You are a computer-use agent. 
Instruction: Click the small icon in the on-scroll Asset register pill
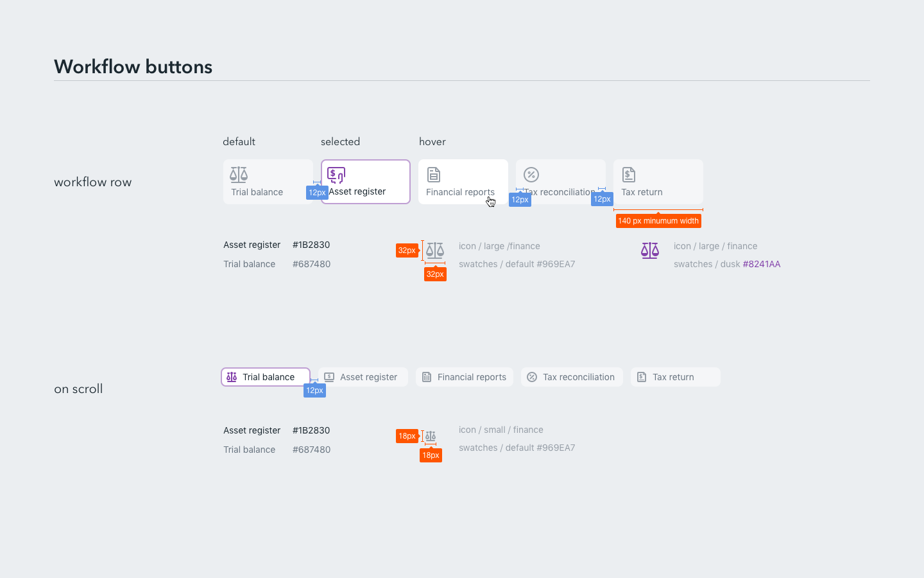(x=329, y=377)
